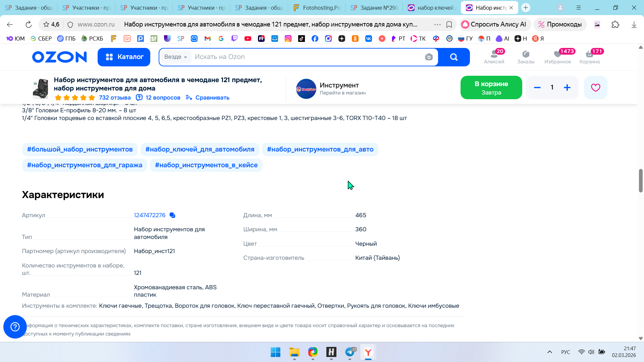The image size is (644, 362).
Task: Click the Искать на Ozon search field
Action: coord(302,57)
